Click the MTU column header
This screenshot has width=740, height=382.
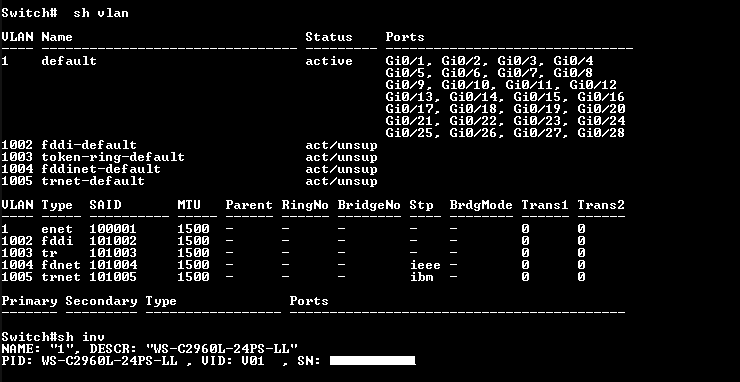click(189, 205)
